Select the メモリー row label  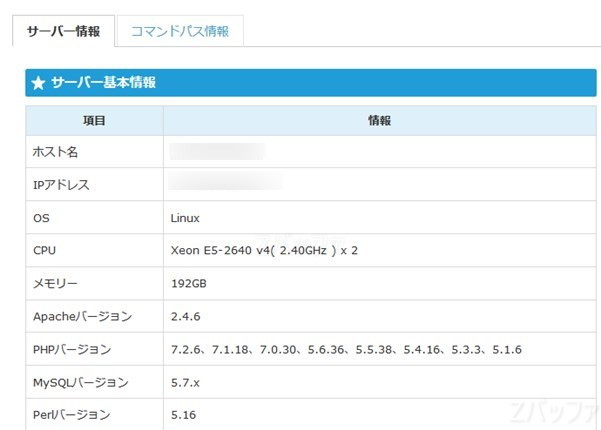pos(55,284)
